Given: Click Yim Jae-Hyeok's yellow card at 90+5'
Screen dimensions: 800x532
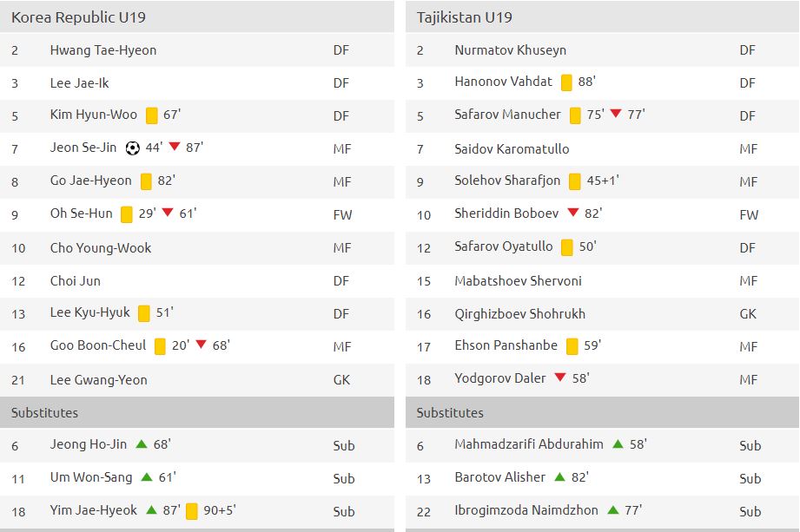Looking at the screenshot, I should (x=192, y=511).
